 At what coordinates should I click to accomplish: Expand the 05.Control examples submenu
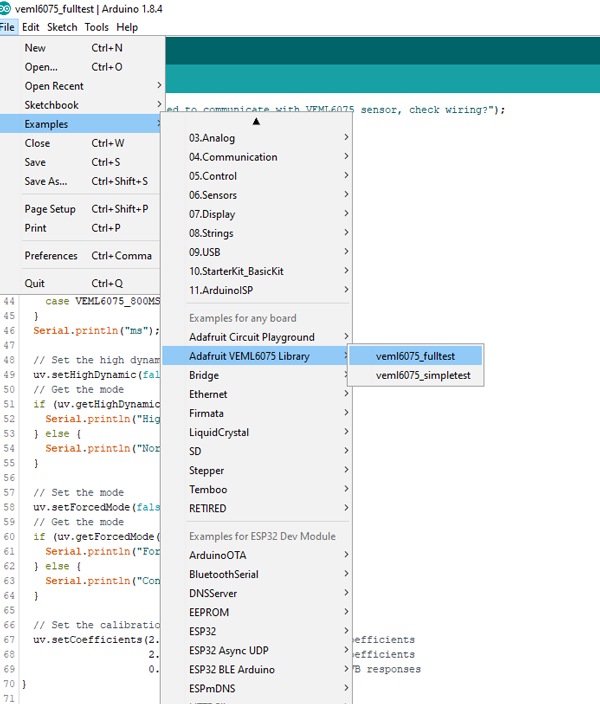[256, 176]
